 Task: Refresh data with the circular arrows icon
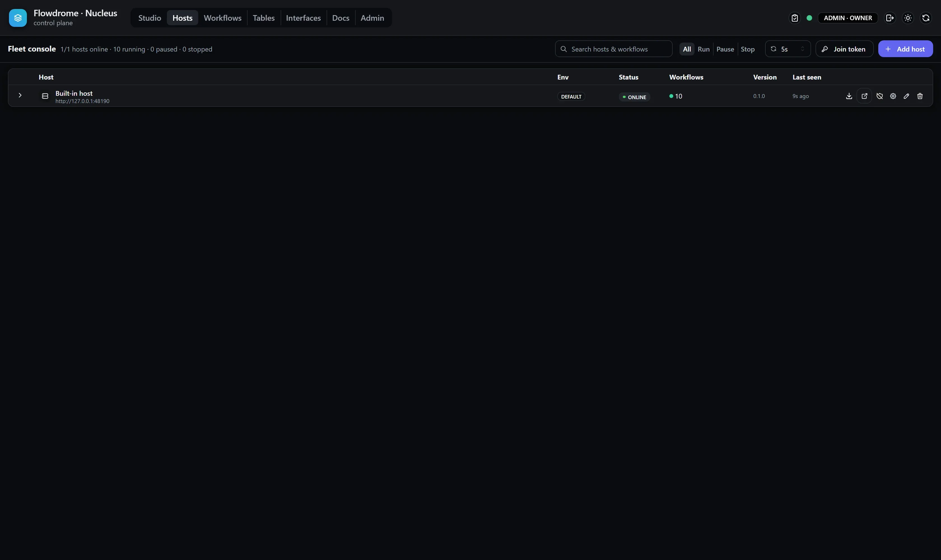[926, 18]
